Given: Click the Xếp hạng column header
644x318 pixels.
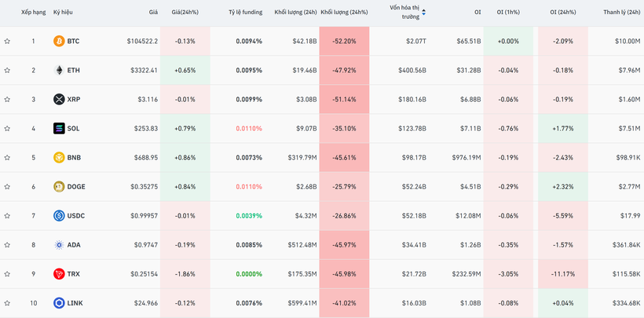Looking at the screenshot, I should click(33, 13).
